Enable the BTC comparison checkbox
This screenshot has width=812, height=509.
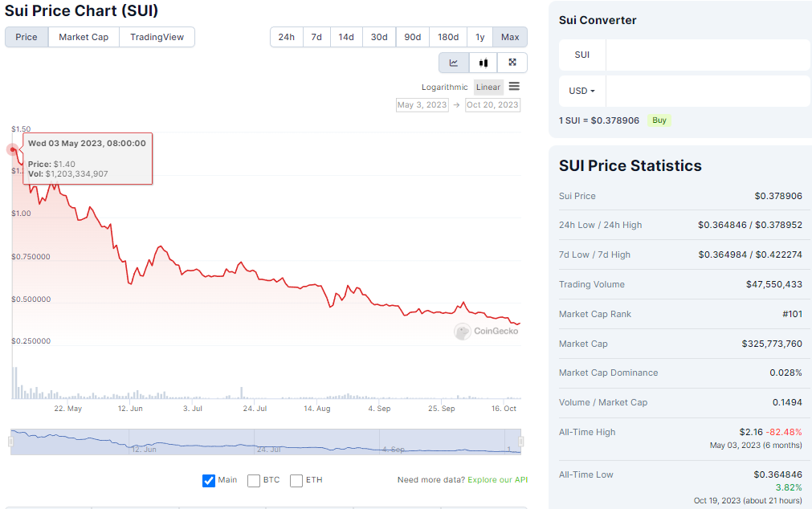pos(251,480)
